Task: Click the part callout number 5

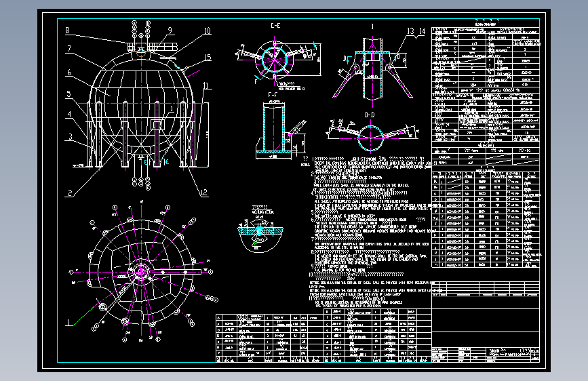Action: tap(68, 94)
